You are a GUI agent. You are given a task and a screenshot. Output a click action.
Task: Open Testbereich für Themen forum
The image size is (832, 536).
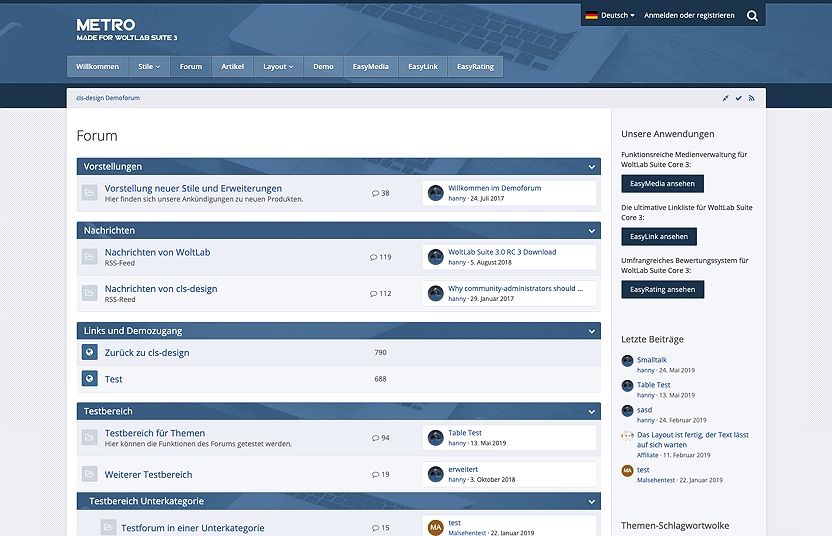(x=155, y=433)
